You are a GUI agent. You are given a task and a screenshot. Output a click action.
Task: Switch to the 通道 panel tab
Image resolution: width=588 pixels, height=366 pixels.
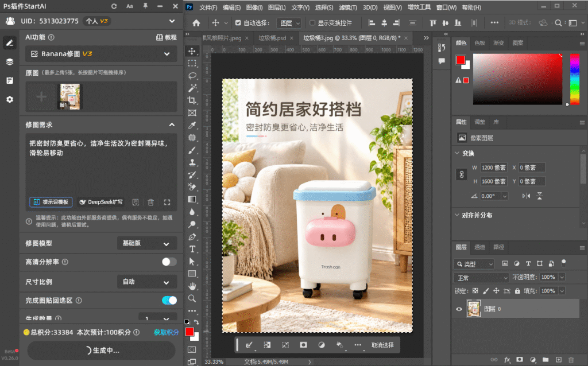pos(479,247)
